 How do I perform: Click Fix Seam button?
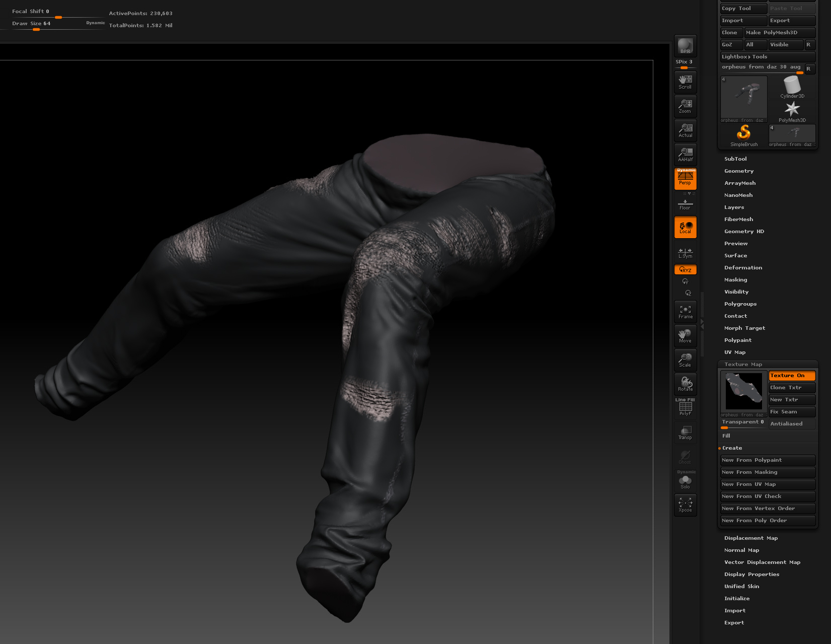click(x=792, y=412)
